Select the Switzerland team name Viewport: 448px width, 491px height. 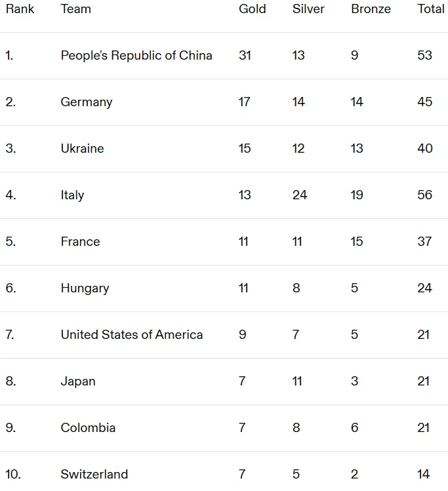coord(94,475)
